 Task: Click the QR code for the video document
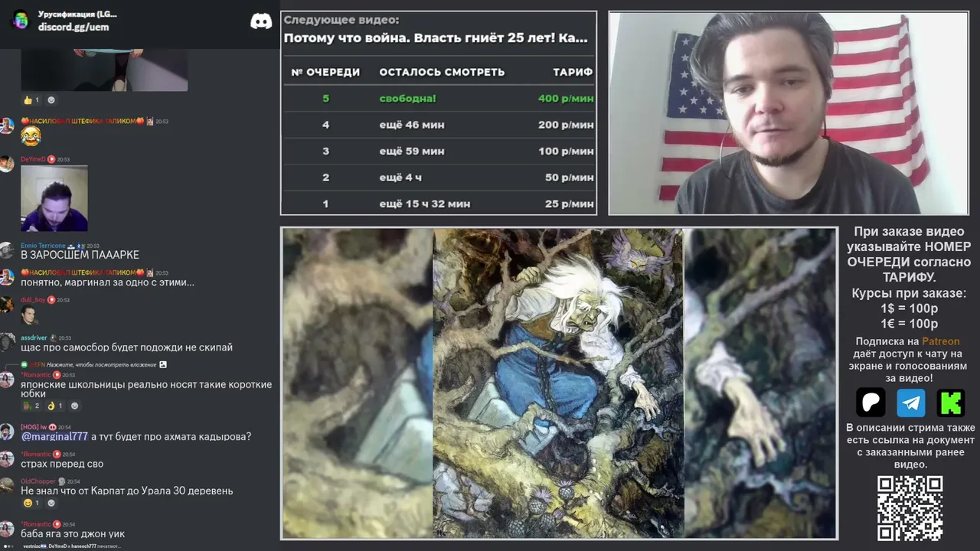tap(910, 508)
